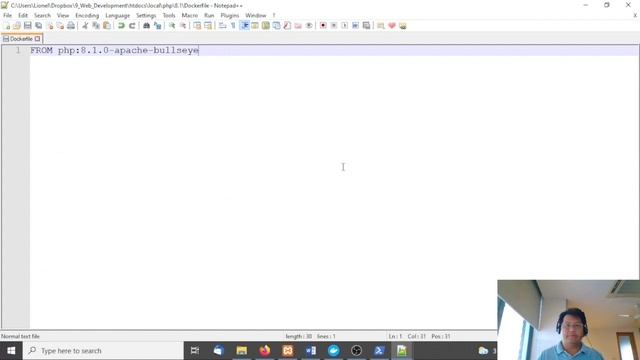The height and width of the screenshot is (360, 640).
Task: Click the Save All toolbar icon
Action: 39,26
